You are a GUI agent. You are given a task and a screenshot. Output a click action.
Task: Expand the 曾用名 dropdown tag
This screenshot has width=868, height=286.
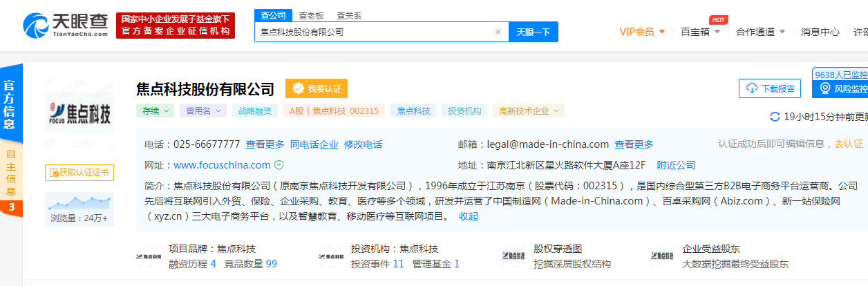[x=203, y=111]
